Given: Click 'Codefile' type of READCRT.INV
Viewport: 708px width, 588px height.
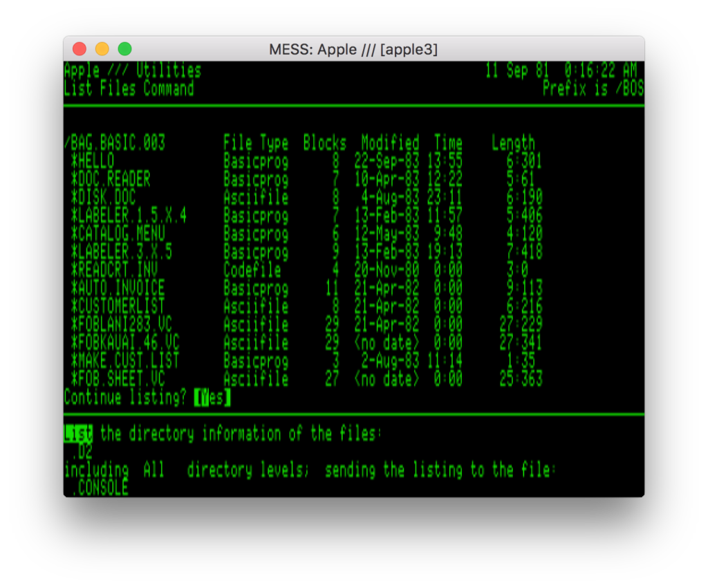Looking at the screenshot, I should tap(252, 270).
